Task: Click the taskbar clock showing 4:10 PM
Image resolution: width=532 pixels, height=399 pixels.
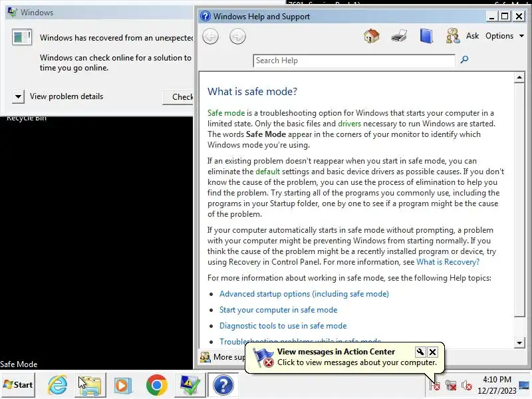Action: click(497, 385)
